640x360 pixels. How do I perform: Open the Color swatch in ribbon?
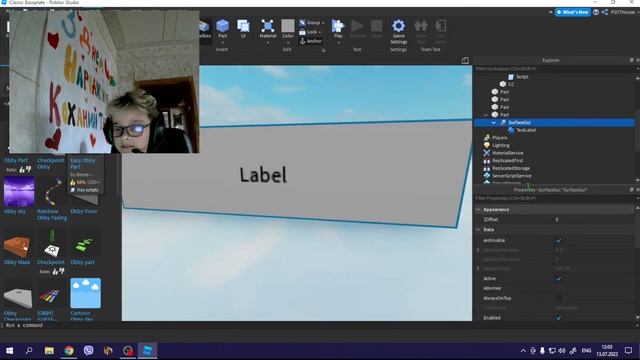[288, 26]
